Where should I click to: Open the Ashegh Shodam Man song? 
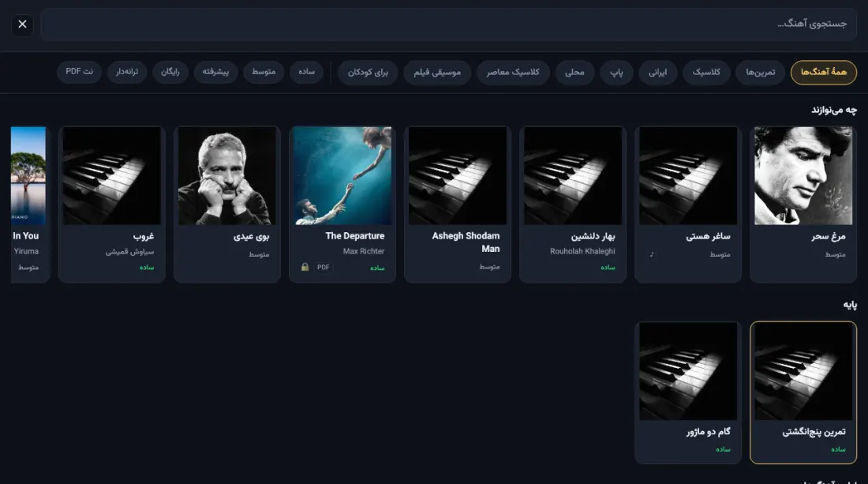[458, 204]
